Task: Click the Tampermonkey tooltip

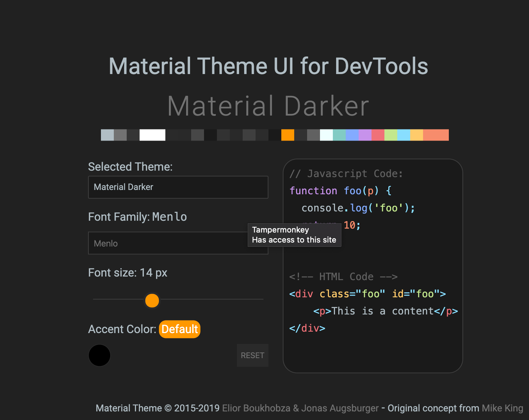Action: 295,235
